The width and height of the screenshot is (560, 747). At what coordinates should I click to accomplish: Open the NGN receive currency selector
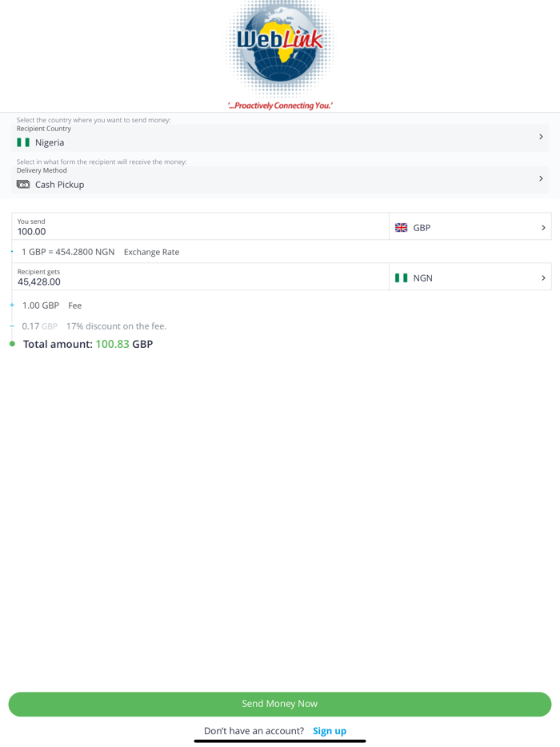click(542, 278)
